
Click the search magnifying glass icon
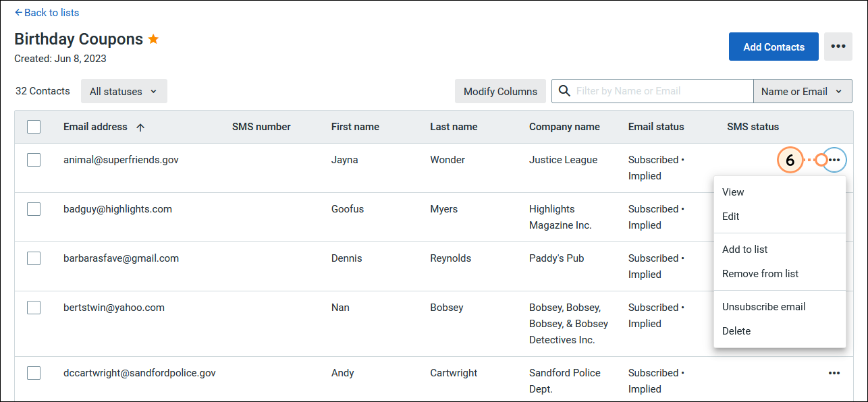tap(564, 90)
